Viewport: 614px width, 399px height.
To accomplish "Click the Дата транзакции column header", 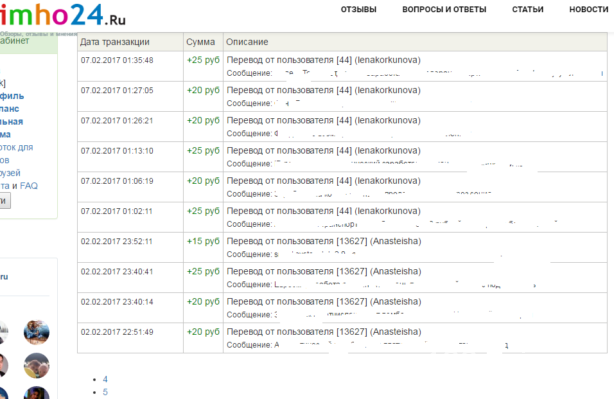I will pyautogui.click(x=115, y=42).
